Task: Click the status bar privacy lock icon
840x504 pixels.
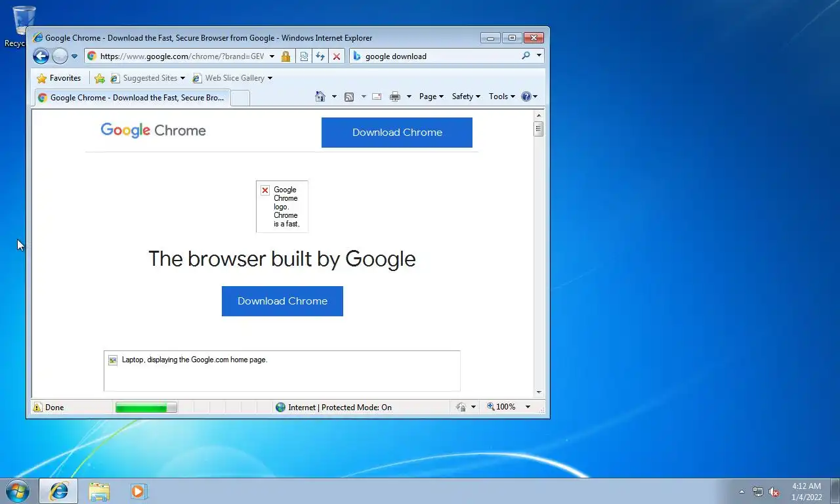Action: (x=461, y=408)
